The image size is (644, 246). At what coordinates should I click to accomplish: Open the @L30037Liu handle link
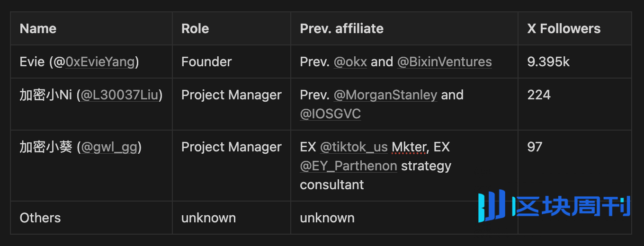[120, 95]
